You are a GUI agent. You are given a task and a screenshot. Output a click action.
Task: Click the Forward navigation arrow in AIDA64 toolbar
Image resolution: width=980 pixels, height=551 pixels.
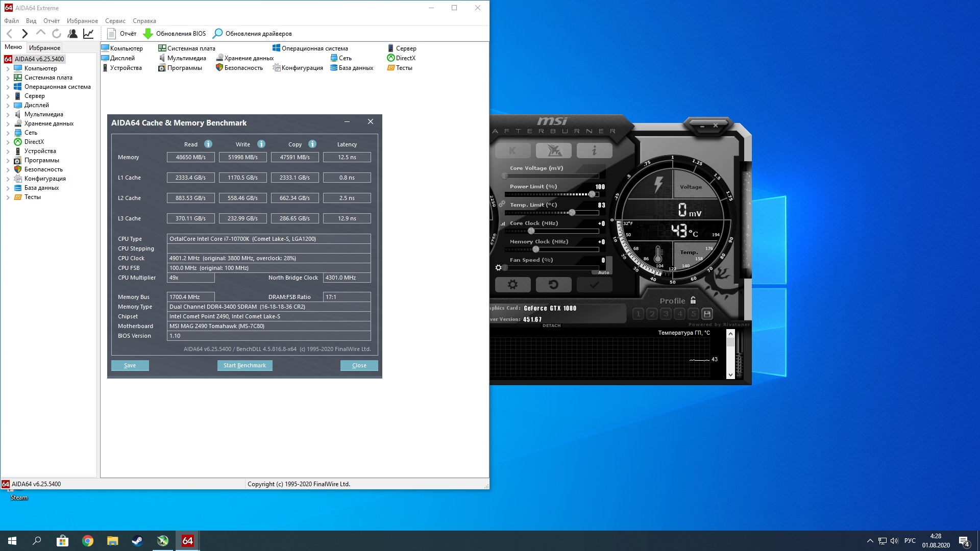[24, 34]
